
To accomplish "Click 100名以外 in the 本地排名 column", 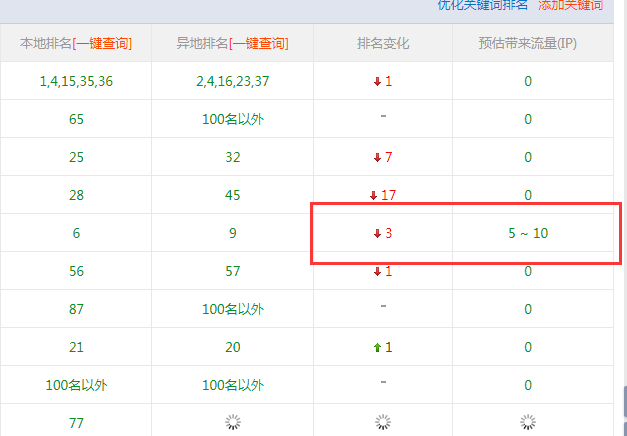I will click(x=76, y=385).
